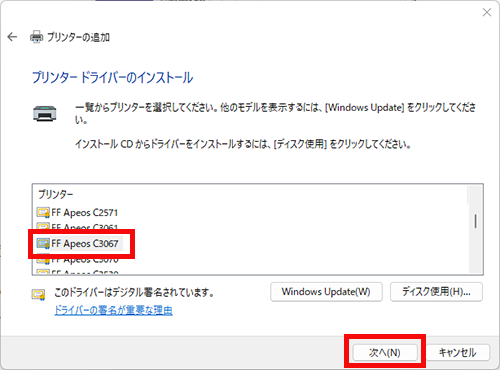Select FF Apeos C2571 in the printer list
This screenshot has width=500, height=370.
(78, 212)
